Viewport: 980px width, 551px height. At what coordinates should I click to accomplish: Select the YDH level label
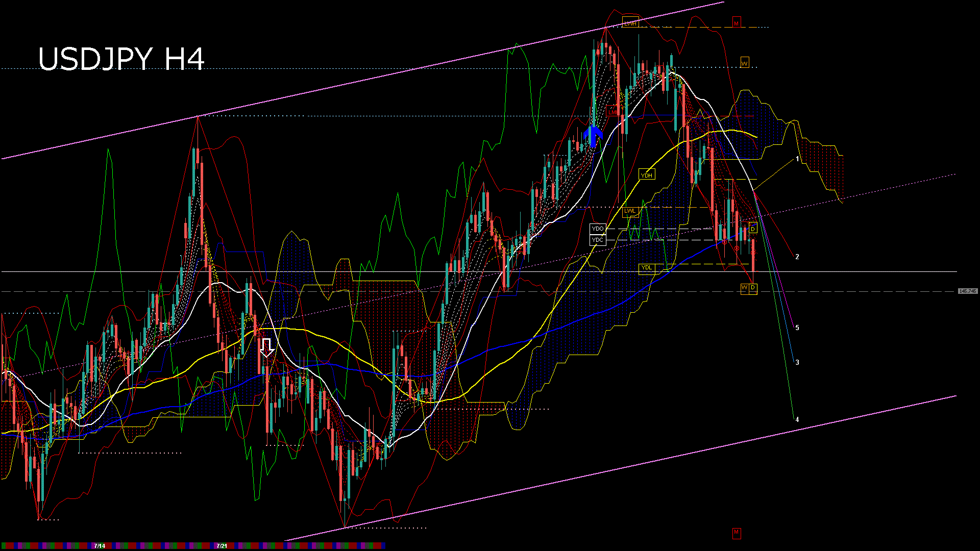(647, 175)
